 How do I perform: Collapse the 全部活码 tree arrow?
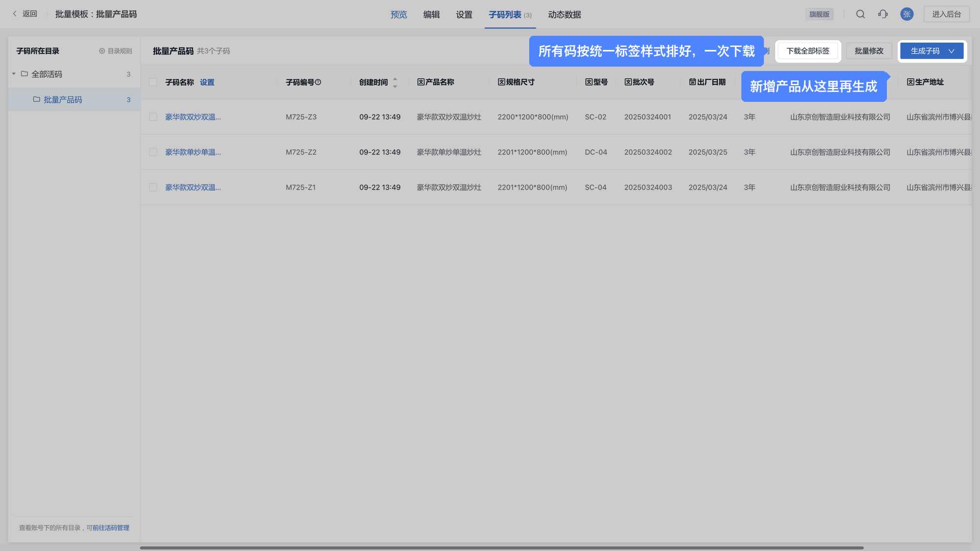pyautogui.click(x=14, y=74)
